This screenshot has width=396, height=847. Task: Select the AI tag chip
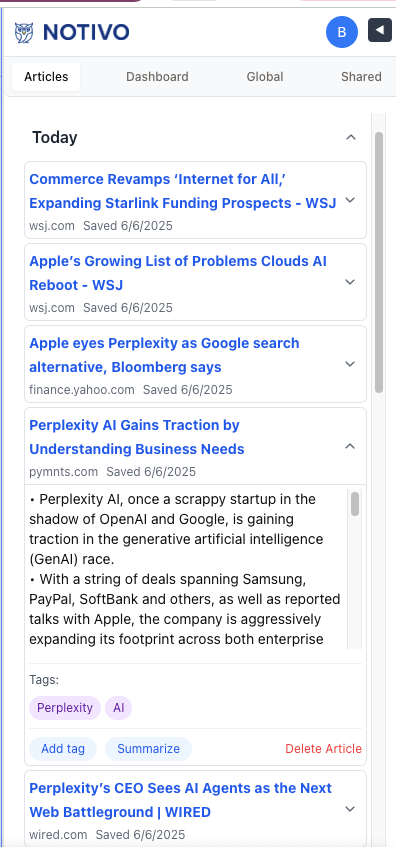click(x=119, y=708)
